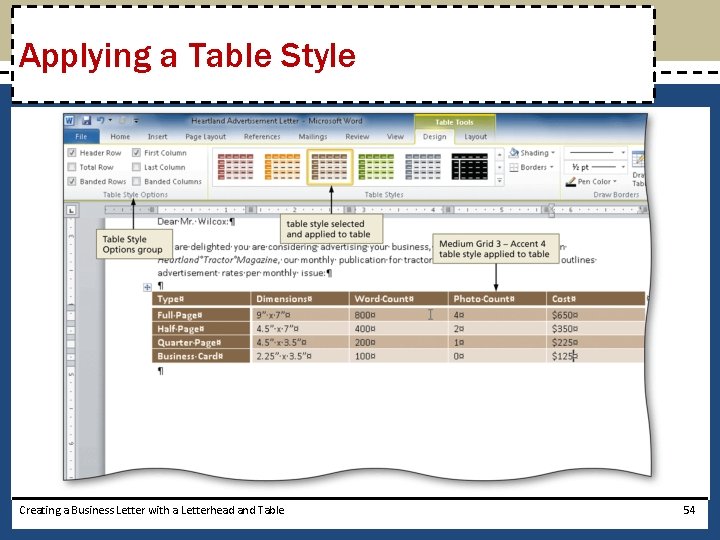Expand the full Table Styles gallery
720x540 pixels.
coord(500,181)
